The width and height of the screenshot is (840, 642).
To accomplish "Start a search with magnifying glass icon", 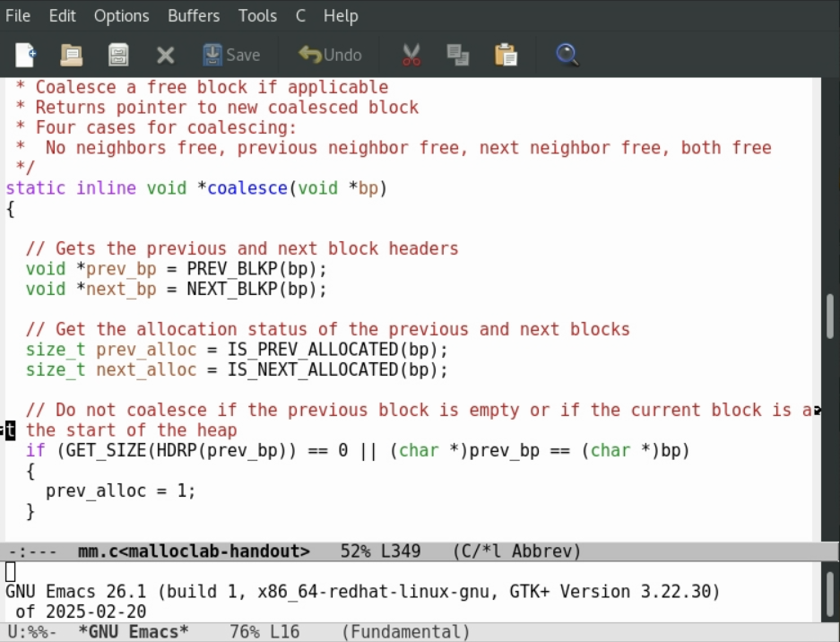I will pos(567,55).
